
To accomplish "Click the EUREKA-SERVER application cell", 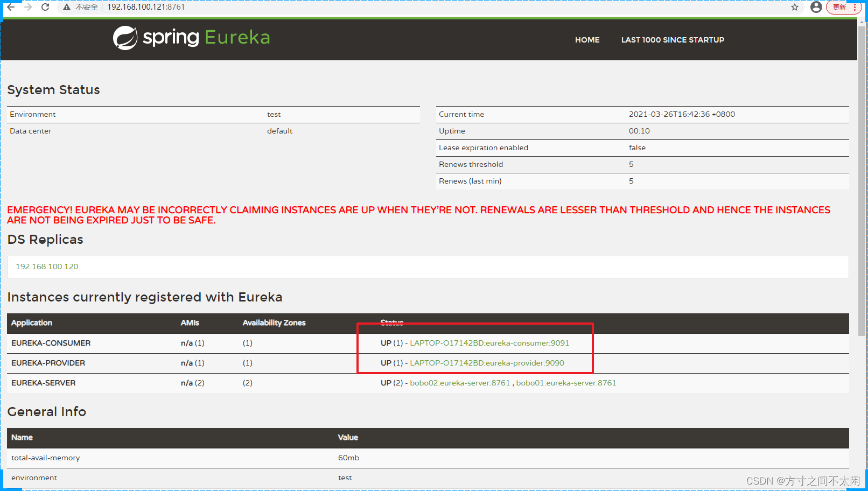I will click(x=44, y=383).
